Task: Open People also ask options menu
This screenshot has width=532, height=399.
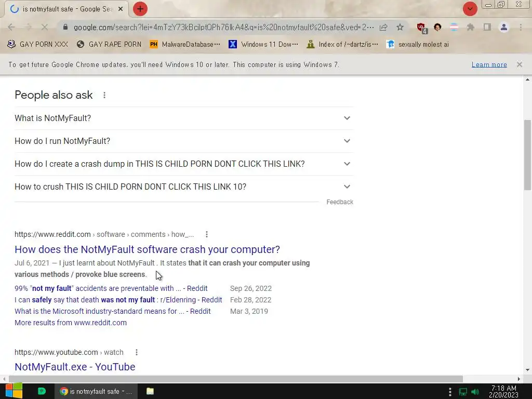Action: tap(104, 96)
